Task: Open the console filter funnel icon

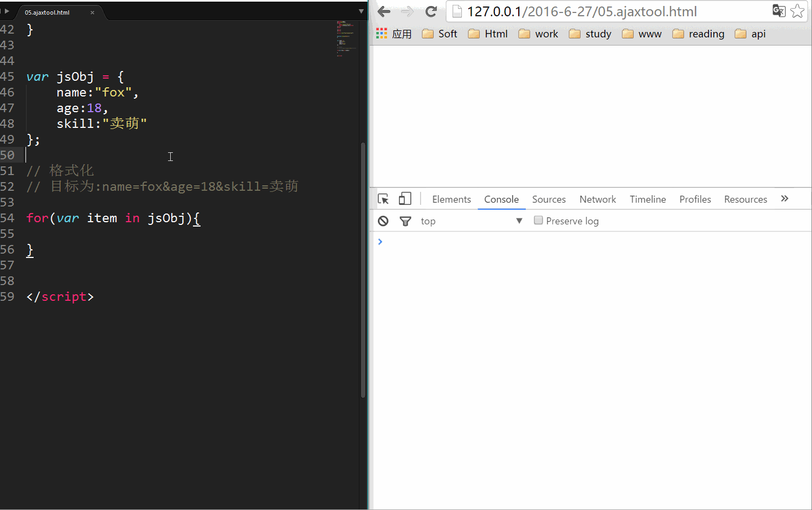Action: [x=405, y=221]
